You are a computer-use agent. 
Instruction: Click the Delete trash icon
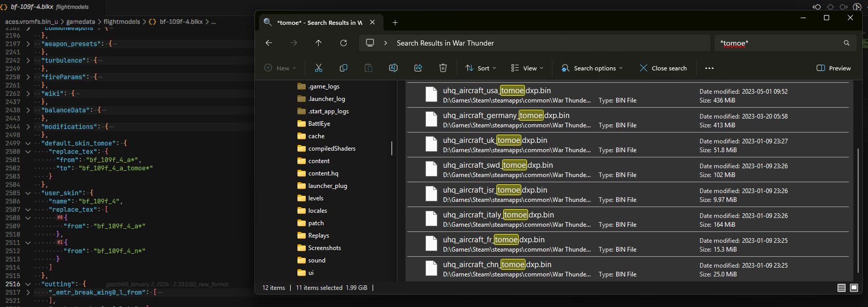443,68
